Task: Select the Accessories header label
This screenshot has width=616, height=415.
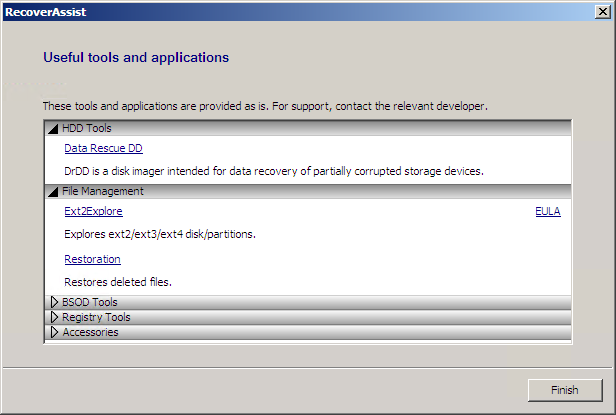Action: [x=90, y=332]
